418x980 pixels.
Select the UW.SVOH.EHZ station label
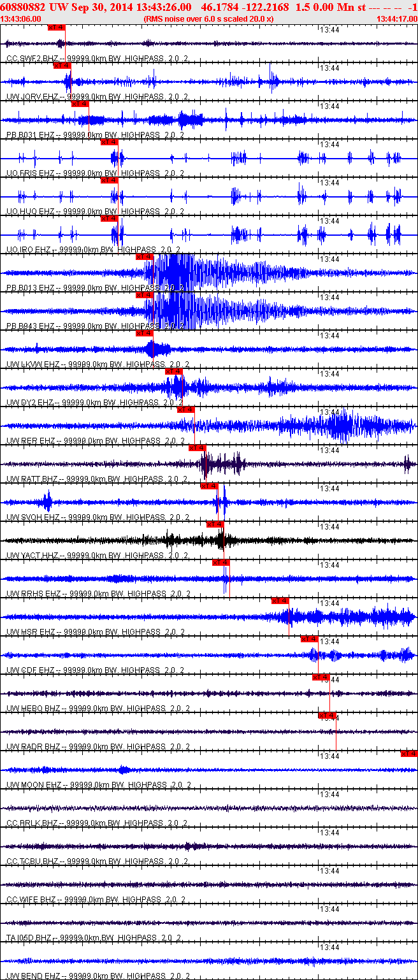pyautogui.click(x=97, y=517)
